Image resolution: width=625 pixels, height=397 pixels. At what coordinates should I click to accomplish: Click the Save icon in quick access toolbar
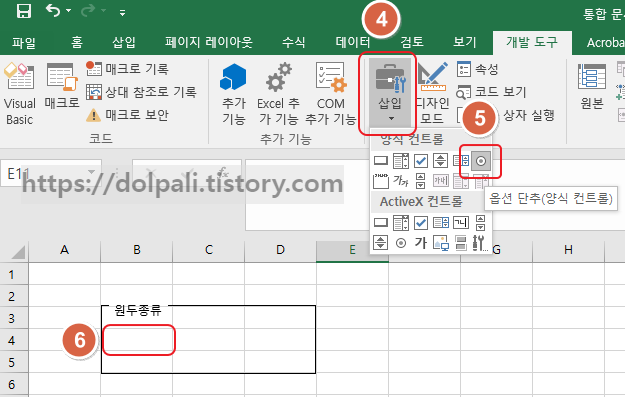(x=24, y=11)
